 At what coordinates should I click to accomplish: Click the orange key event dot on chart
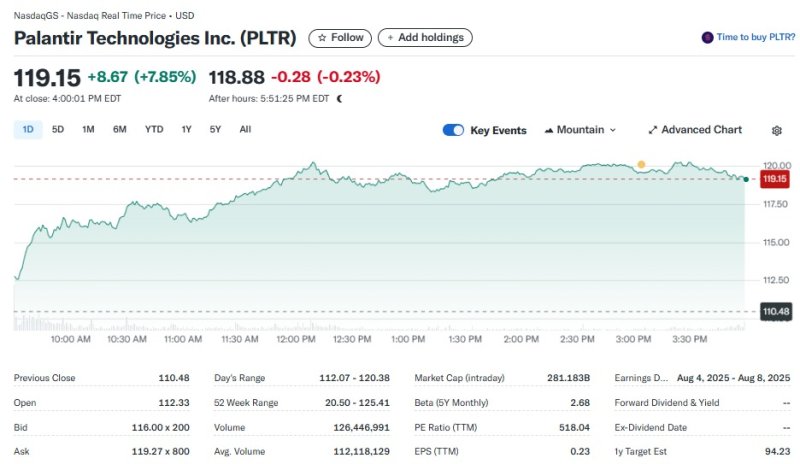tap(641, 164)
